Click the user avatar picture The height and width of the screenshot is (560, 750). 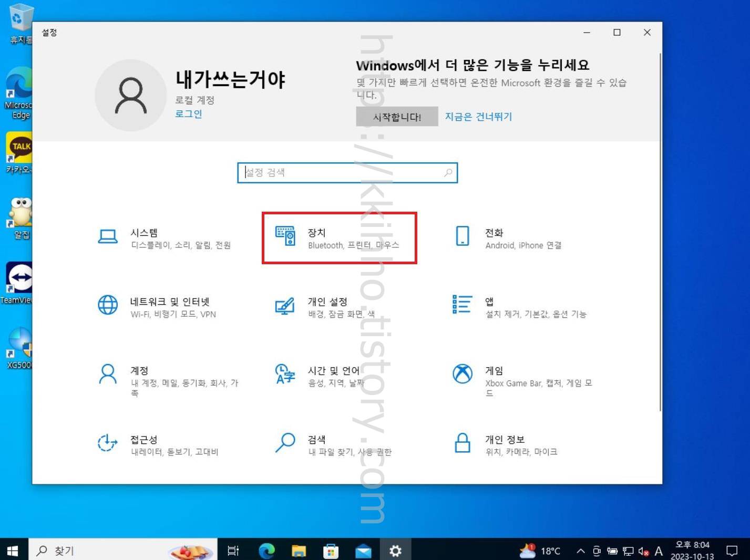point(131,95)
